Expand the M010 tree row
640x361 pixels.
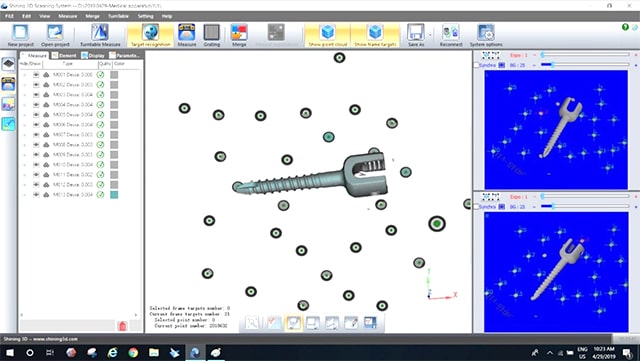[24, 165]
